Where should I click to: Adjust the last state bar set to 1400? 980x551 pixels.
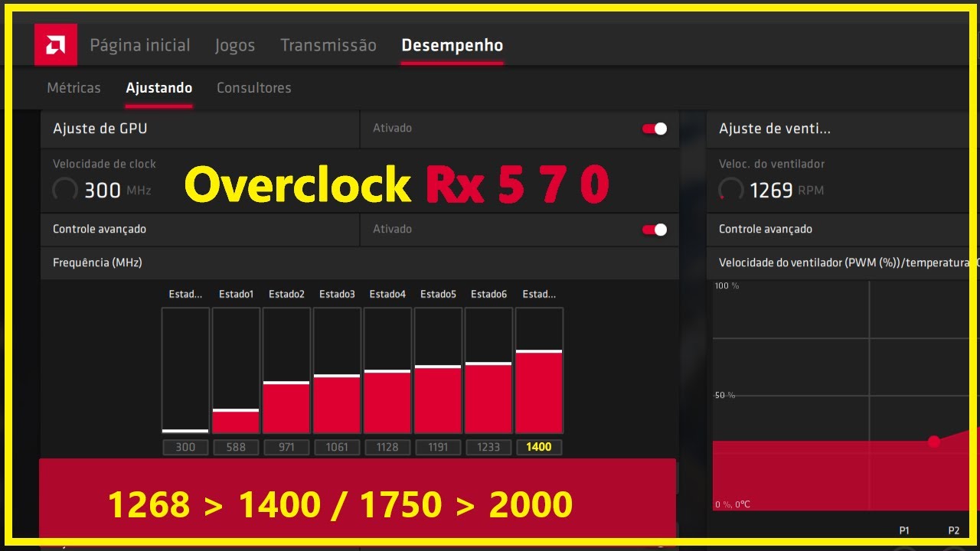[x=539, y=371]
